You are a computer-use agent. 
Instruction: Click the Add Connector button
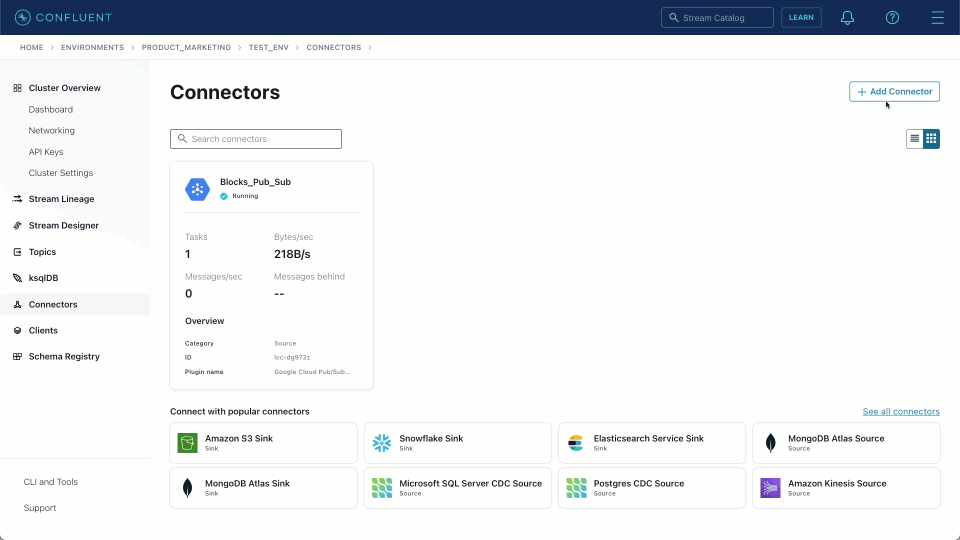pyautogui.click(x=894, y=92)
